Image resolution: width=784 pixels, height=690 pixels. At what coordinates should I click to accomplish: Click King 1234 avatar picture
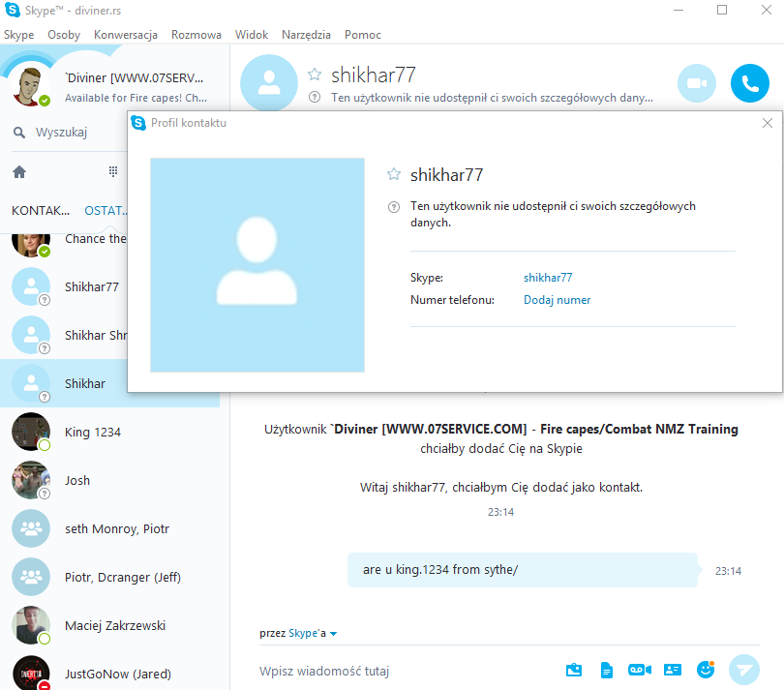pos(31,432)
